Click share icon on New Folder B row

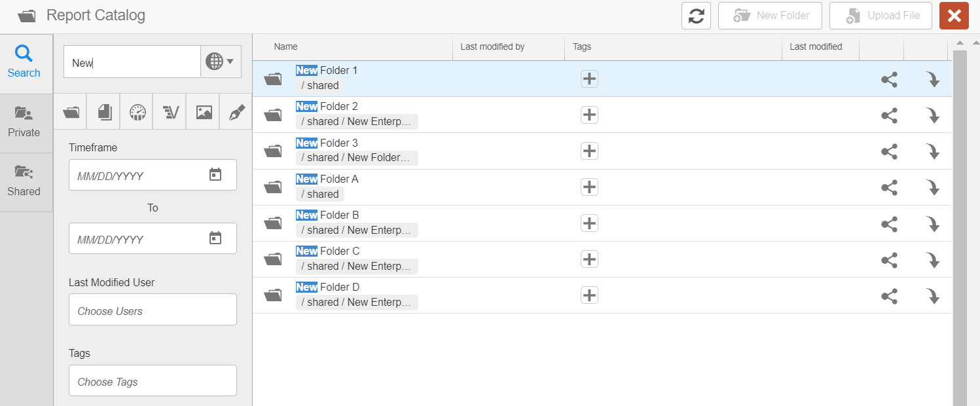tap(889, 224)
